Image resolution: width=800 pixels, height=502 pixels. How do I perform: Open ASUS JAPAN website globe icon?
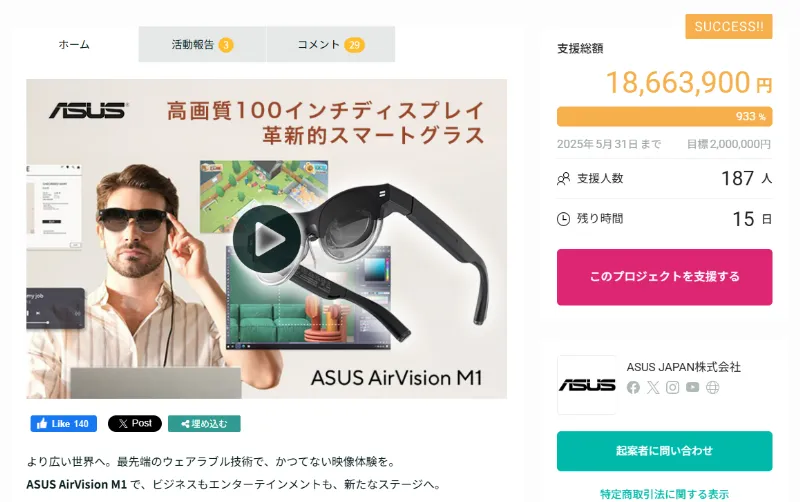coord(712,388)
